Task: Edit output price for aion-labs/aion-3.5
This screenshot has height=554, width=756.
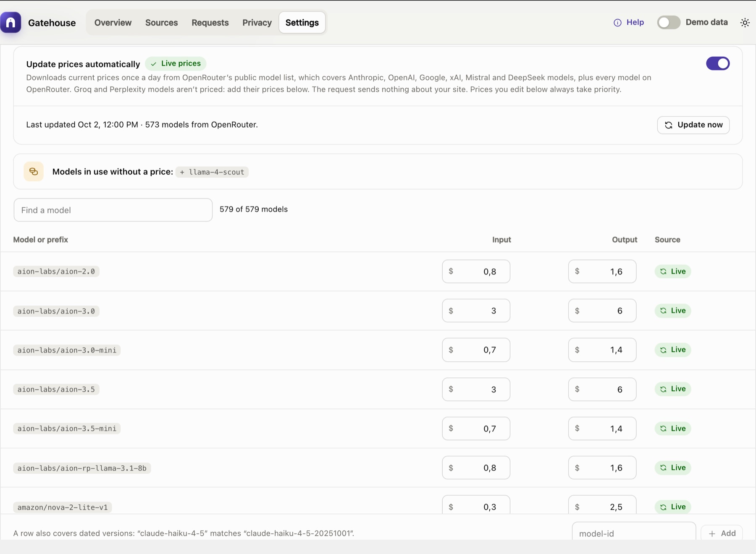Action: tap(602, 389)
